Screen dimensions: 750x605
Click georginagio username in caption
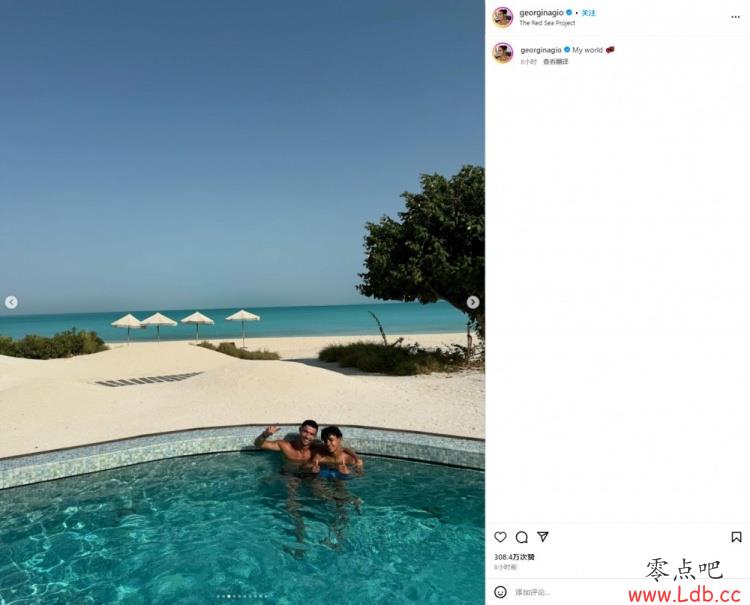click(x=541, y=50)
